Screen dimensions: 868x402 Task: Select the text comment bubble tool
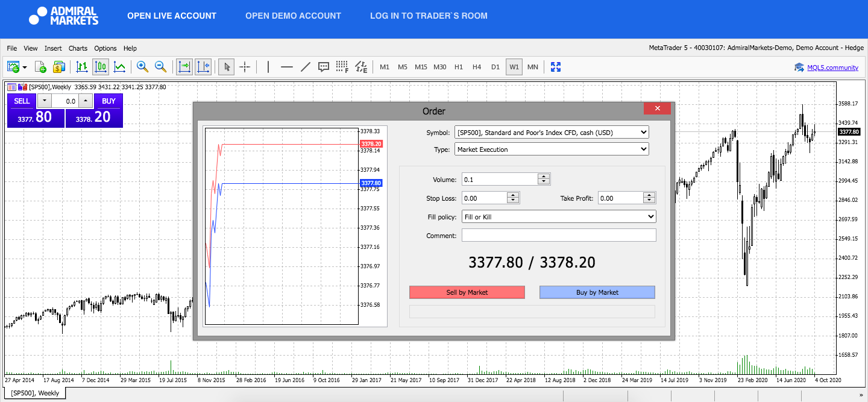pos(324,66)
